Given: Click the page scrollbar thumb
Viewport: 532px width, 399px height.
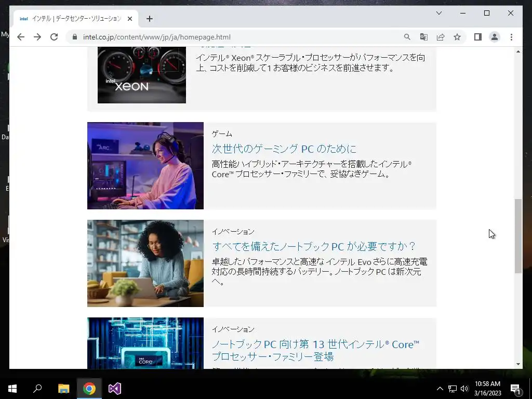Looking at the screenshot, I should [x=518, y=236].
